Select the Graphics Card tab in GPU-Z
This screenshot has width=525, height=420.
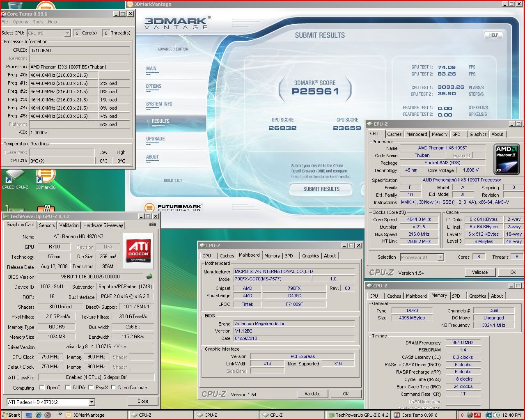[x=21, y=225]
